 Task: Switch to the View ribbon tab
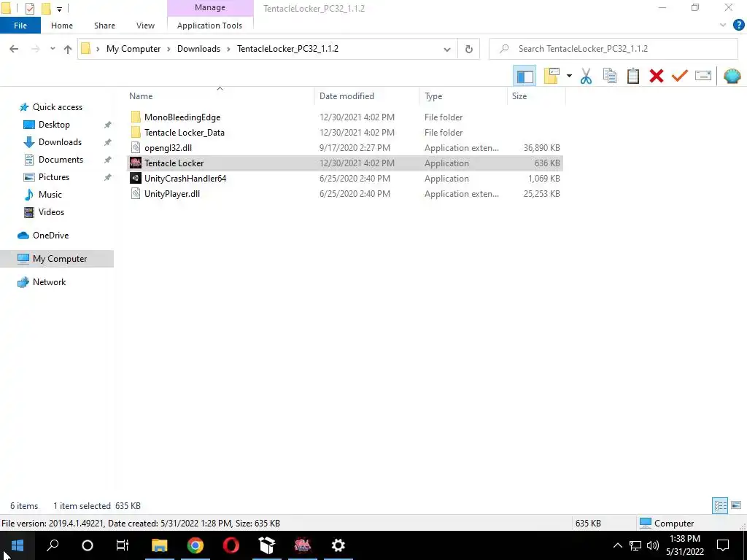click(145, 26)
